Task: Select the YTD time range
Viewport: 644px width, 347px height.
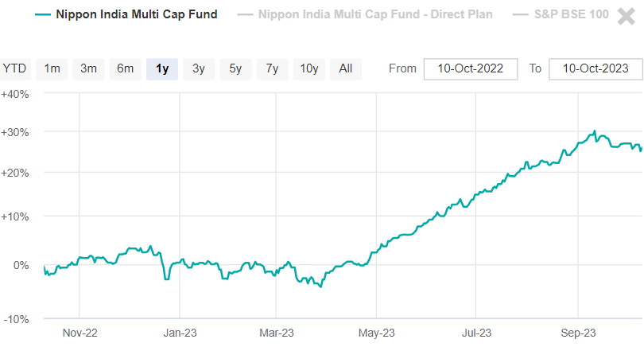Action: 14,68
